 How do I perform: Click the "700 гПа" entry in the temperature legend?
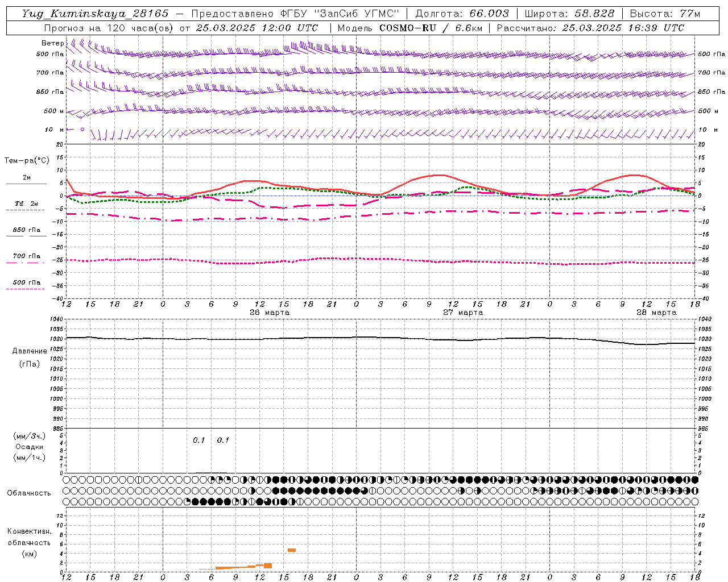click(x=27, y=256)
